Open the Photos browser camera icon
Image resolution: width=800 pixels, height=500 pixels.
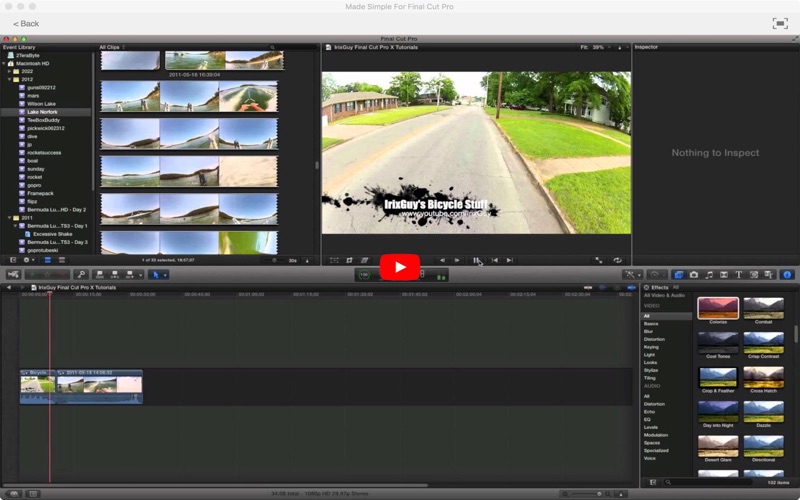point(694,274)
